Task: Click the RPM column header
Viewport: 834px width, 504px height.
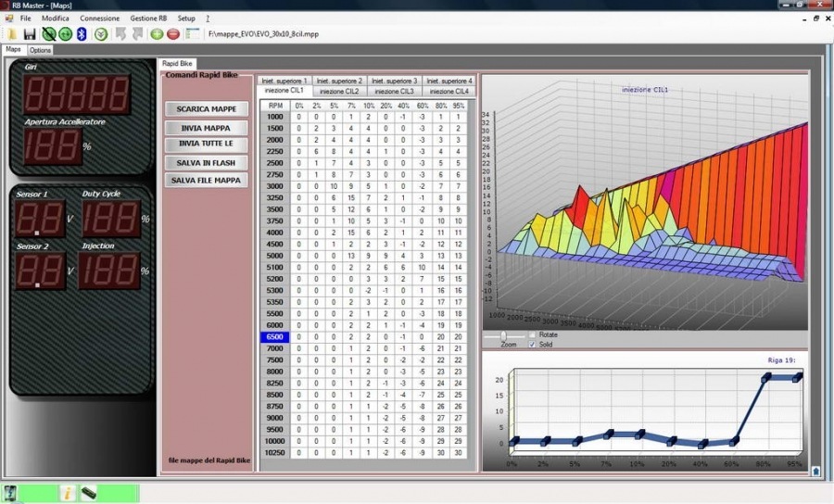Action: click(x=275, y=106)
